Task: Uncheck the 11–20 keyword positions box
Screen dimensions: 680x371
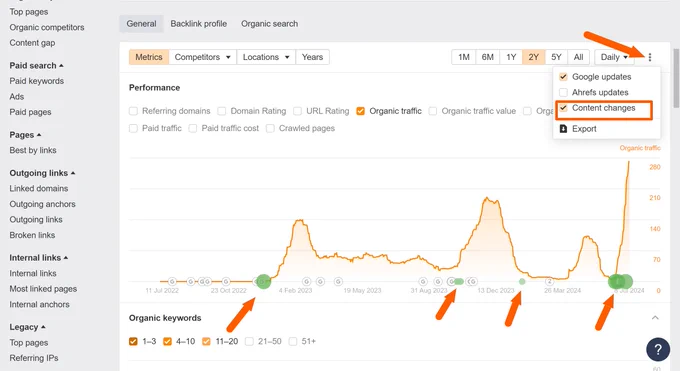Action: 206,341
